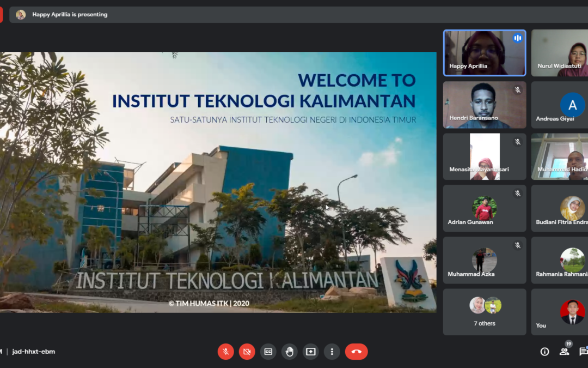
Task: Open more options three-dot menu
Action: [x=332, y=352]
